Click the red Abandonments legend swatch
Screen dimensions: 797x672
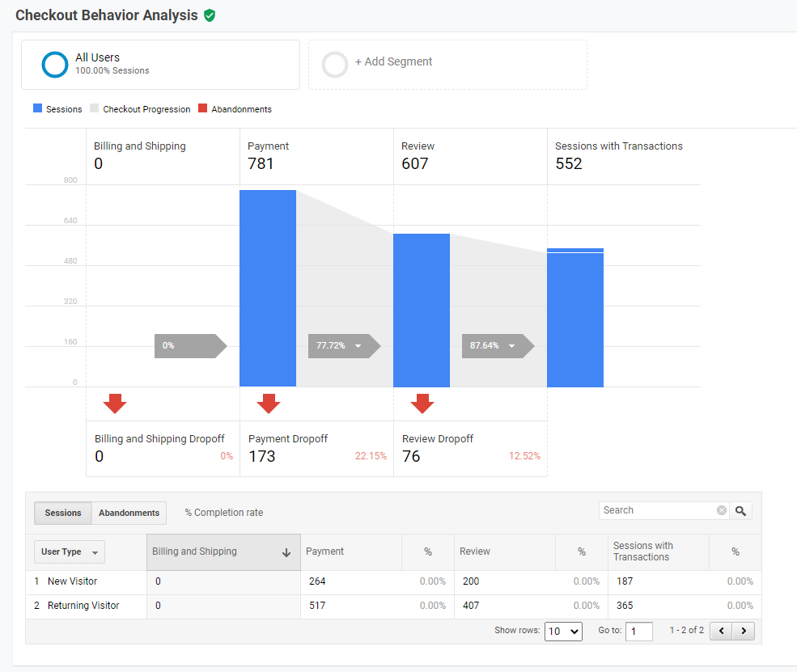[x=203, y=108]
